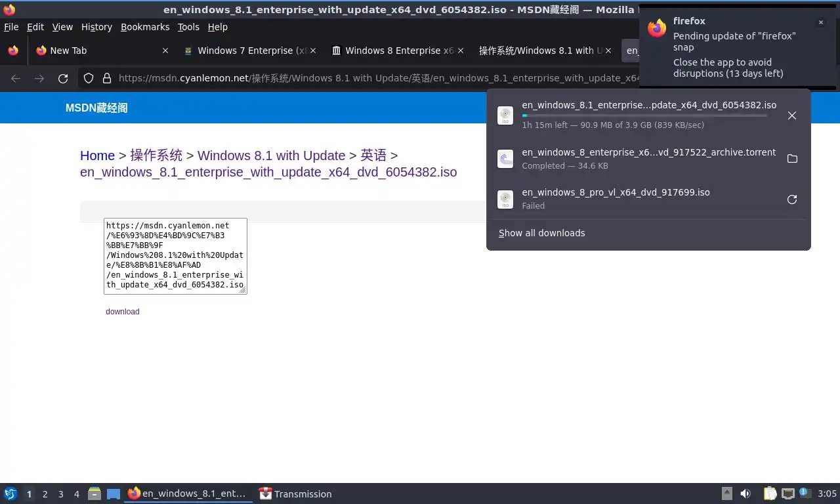Switch to workspace 4
This screenshot has width=840, height=504.
(x=76, y=494)
